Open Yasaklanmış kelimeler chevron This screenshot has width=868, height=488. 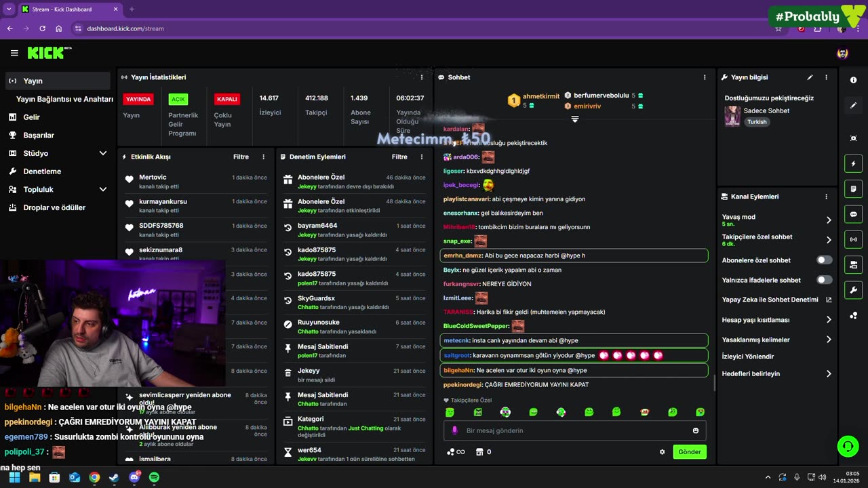click(x=829, y=340)
